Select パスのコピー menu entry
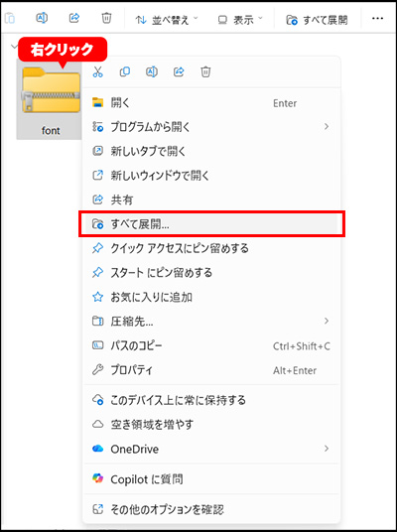 211,345
